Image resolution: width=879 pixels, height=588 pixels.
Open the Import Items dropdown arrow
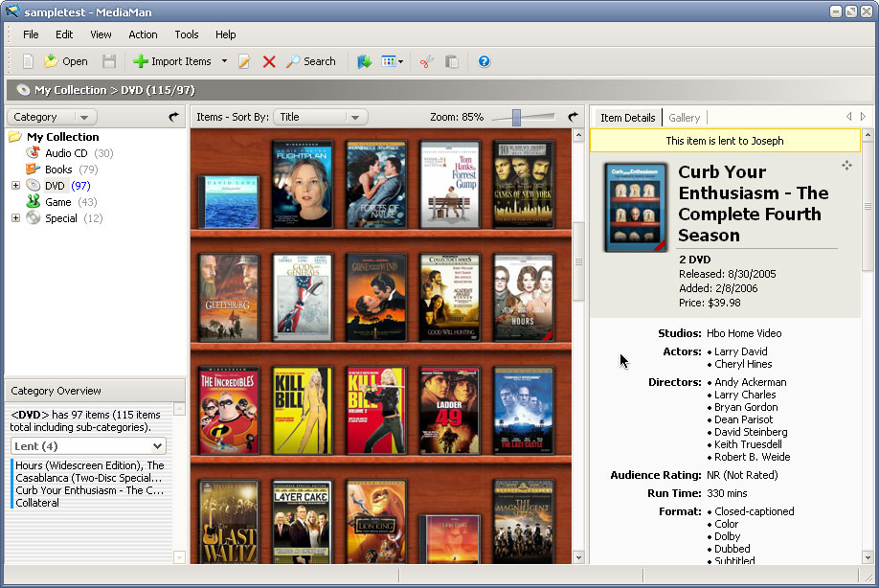click(x=224, y=61)
